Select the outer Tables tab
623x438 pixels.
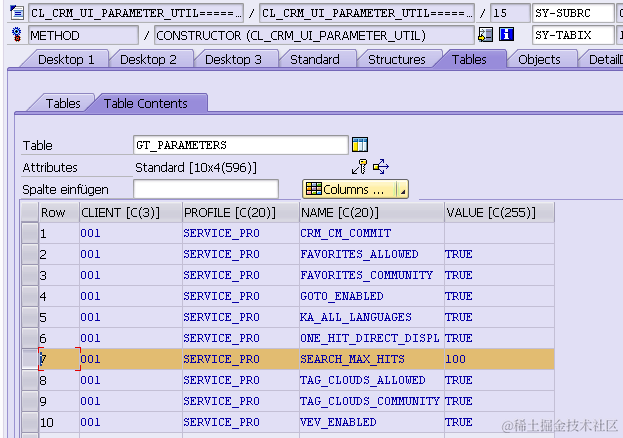click(469, 60)
